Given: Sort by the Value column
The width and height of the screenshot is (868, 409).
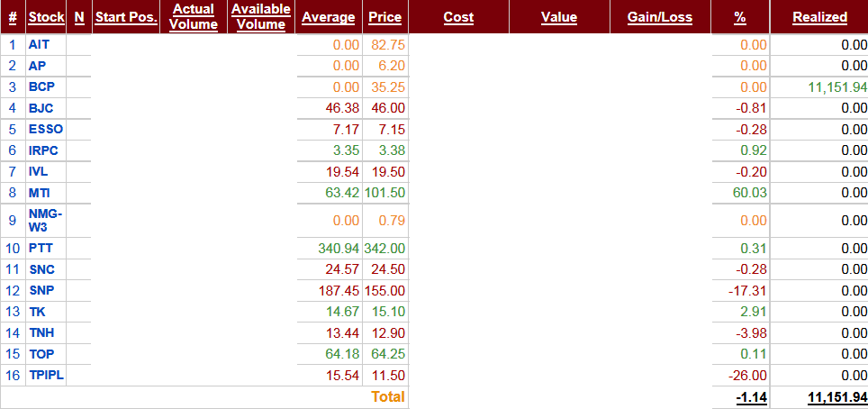Looking at the screenshot, I should 559,17.
